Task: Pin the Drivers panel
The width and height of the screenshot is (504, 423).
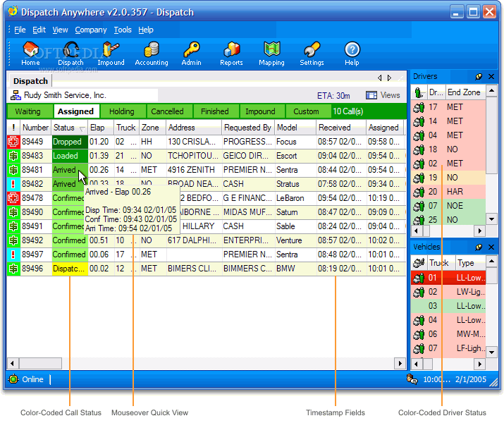Action: coord(479,77)
